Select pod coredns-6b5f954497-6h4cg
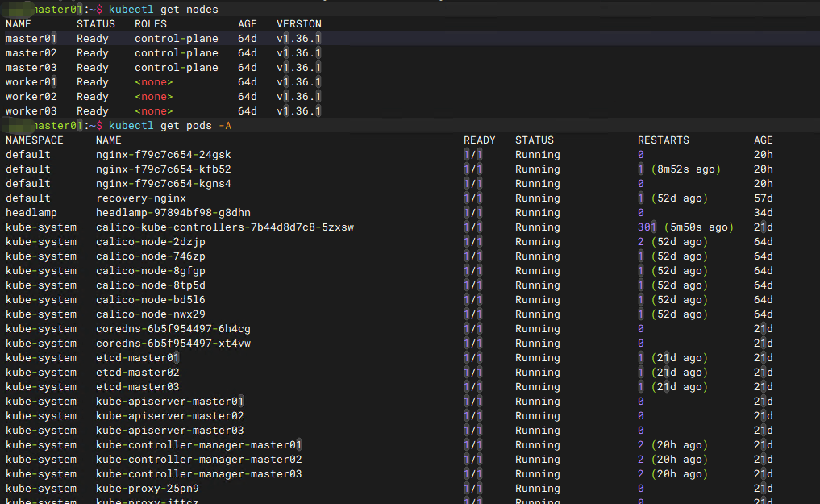This screenshot has height=504, width=820. (173, 329)
